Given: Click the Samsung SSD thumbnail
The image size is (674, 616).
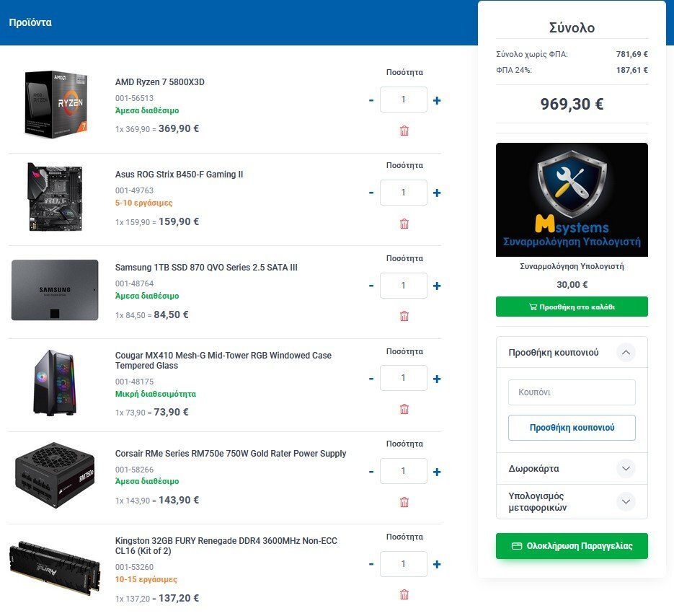Looking at the screenshot, I should [55, 290].
